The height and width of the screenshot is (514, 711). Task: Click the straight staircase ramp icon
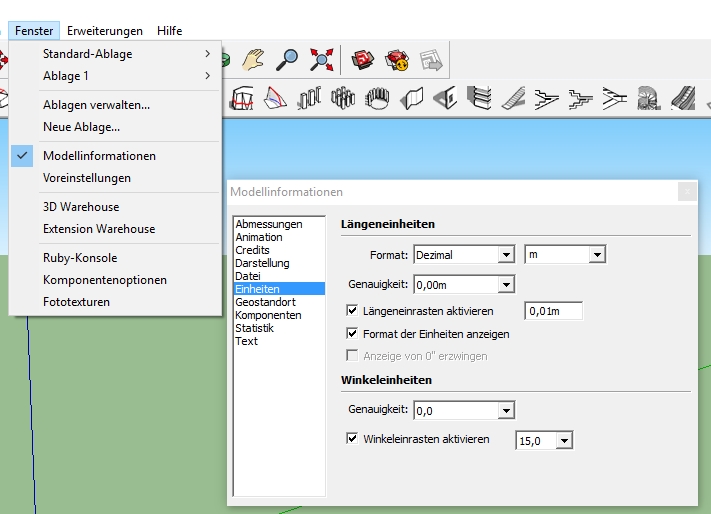coord(513,98)
